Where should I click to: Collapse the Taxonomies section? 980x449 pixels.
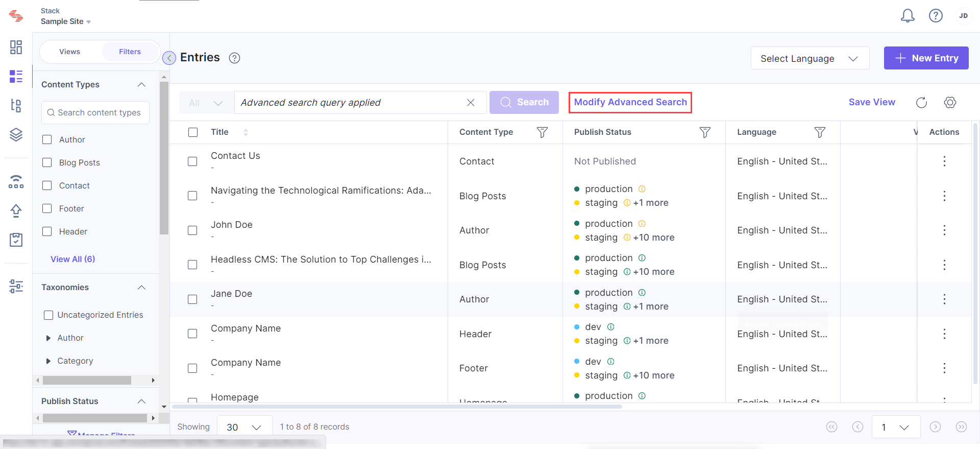pyautogui.click(x=141, y=288)
